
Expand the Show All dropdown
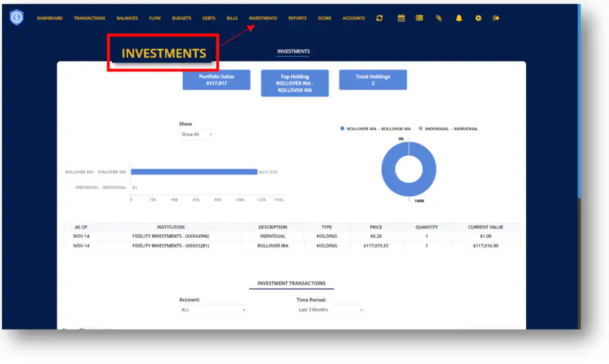[196, 134]
